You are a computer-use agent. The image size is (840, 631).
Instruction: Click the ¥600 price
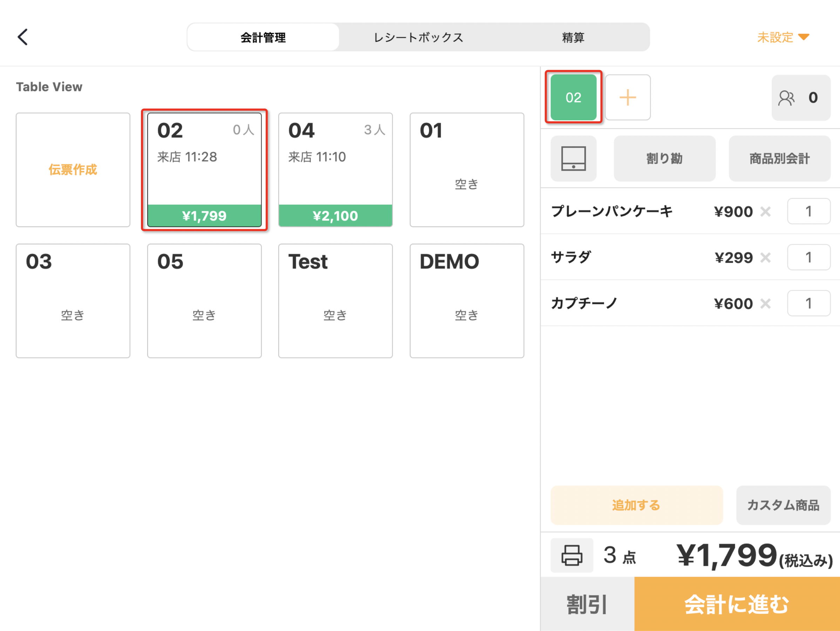[x=733, y=304]
